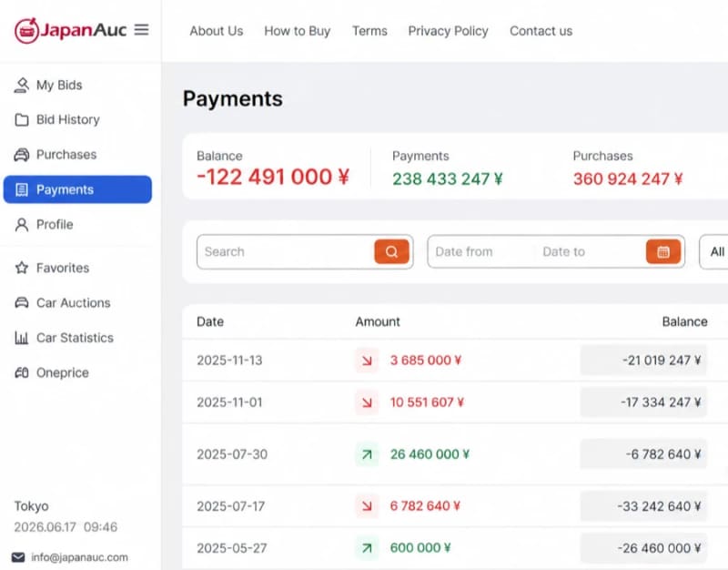This screenshot has height=570, width=728.
Task: Open Oneprice section
Action: [x=77, y=372]
